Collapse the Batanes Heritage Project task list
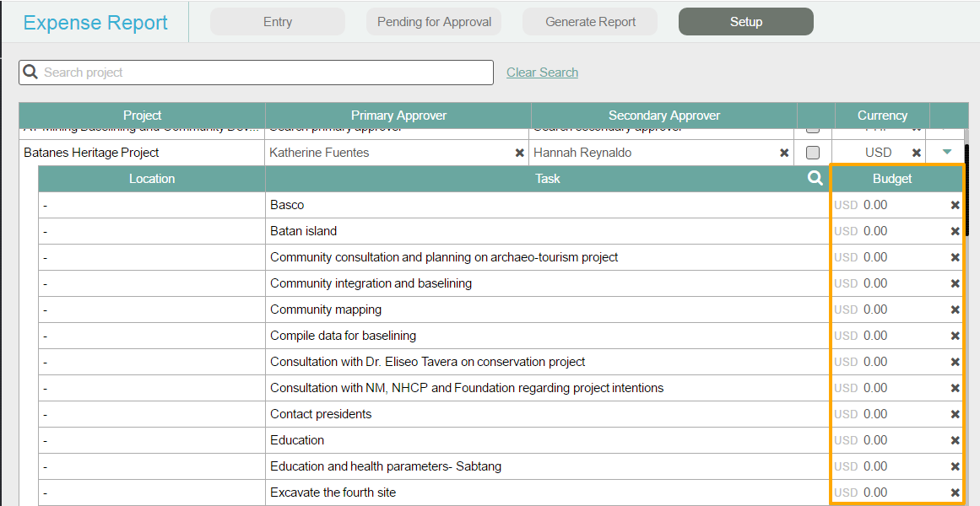 click(x=947, y=152)
